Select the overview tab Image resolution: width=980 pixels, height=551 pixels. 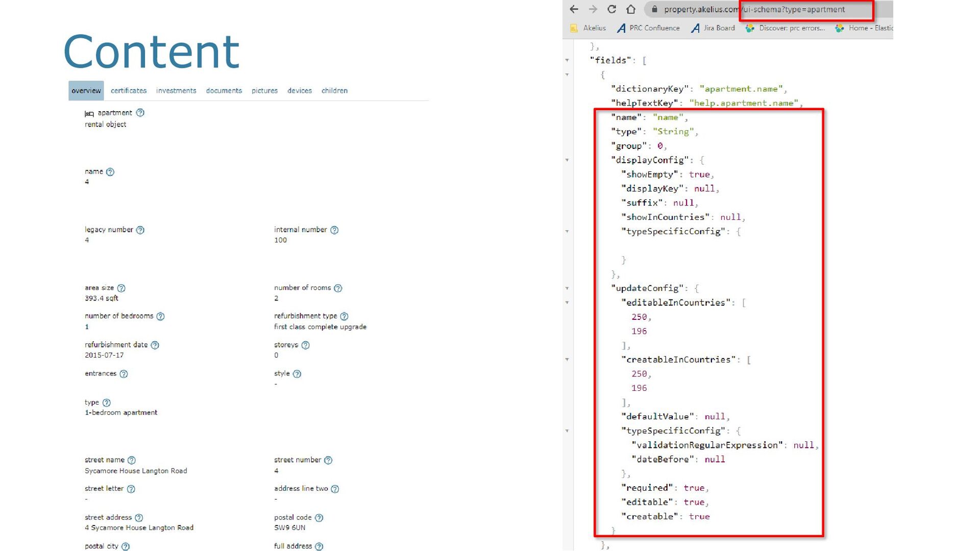pos(86,91)
